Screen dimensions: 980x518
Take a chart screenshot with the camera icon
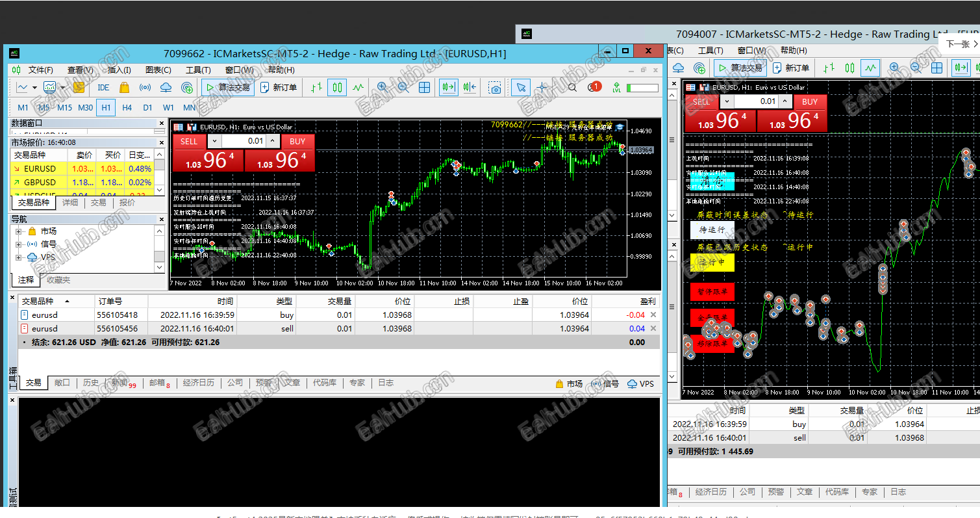496,88
